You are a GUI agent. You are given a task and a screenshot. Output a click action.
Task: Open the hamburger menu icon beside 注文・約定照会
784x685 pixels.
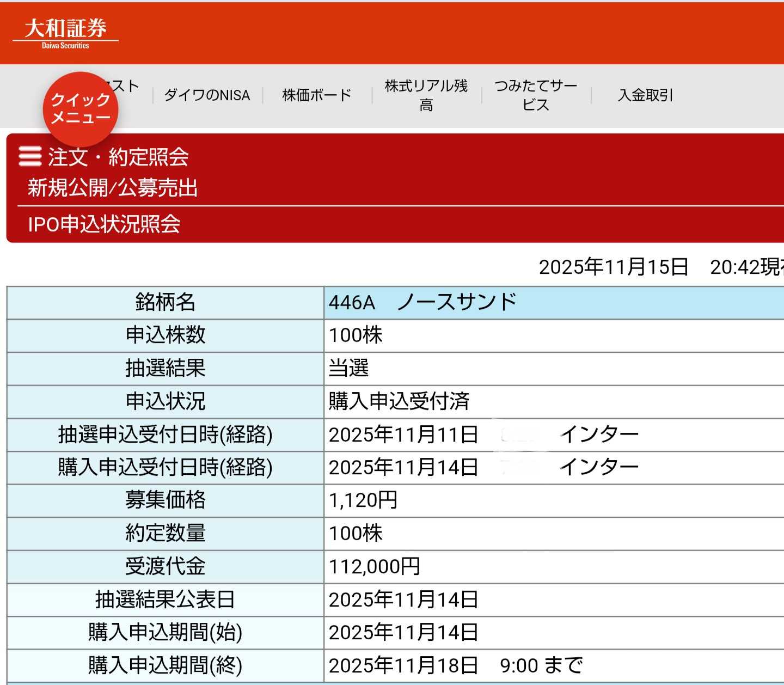(30, 156)
